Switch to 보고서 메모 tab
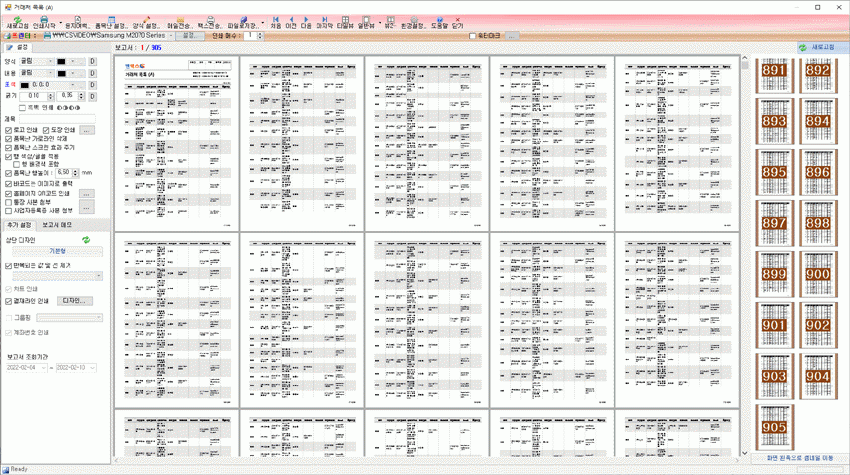 [x=57, y=225]
